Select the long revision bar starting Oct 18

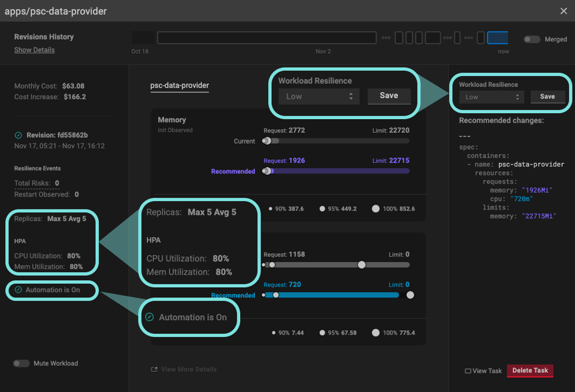267,38
